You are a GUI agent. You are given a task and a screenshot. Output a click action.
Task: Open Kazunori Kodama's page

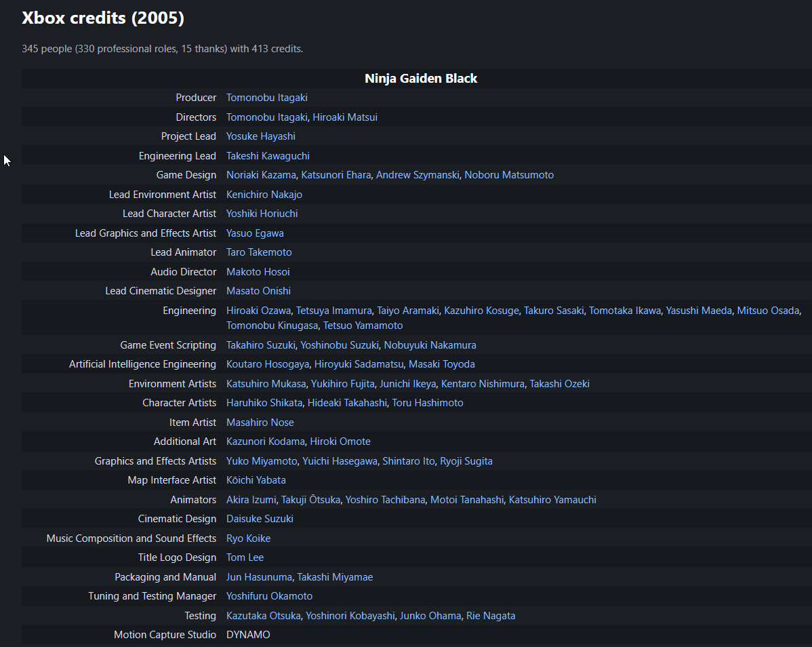(266, 442)
